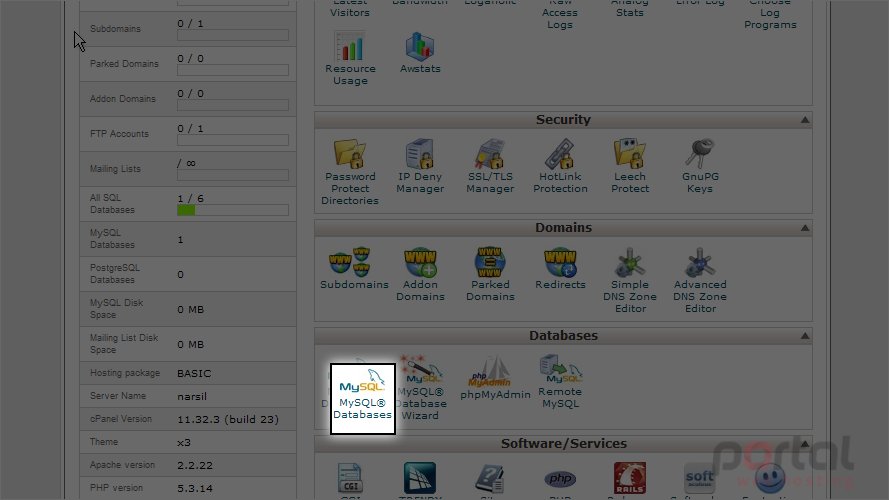
Task: Select the 'Parked Domains' stats label
Action: (x=124, y=64)
